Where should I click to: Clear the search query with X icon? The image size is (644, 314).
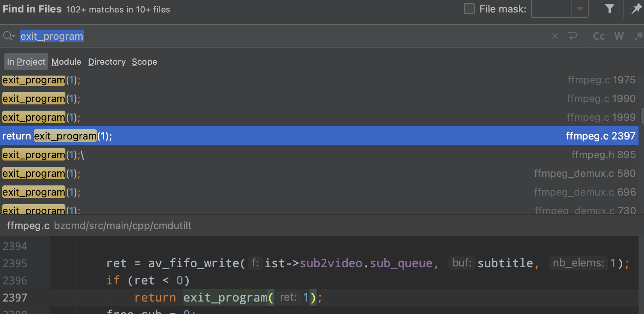[x=555, y=36]
